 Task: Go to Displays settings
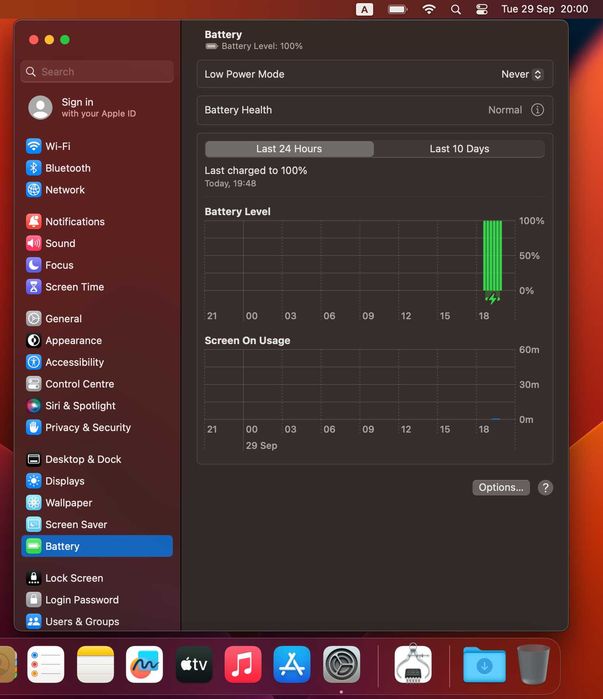(x=97, y=481)
